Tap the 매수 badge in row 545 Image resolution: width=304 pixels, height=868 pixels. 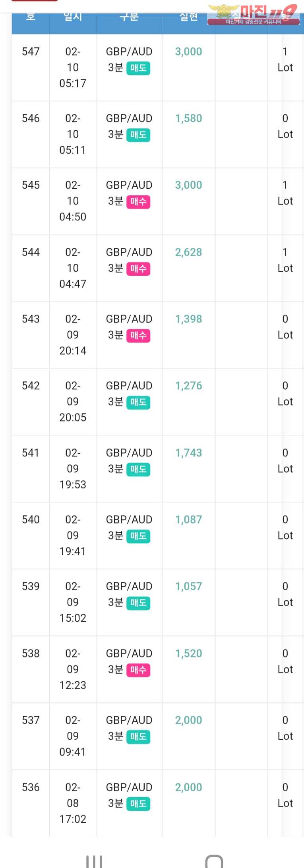[138, 202]
